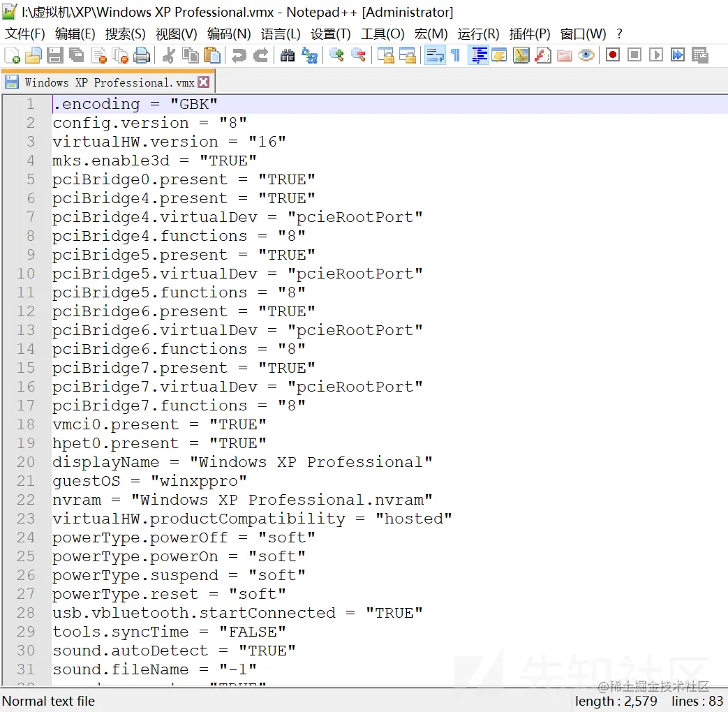
Task: Open the 窗口(W) menu
Action: [583, 34]
